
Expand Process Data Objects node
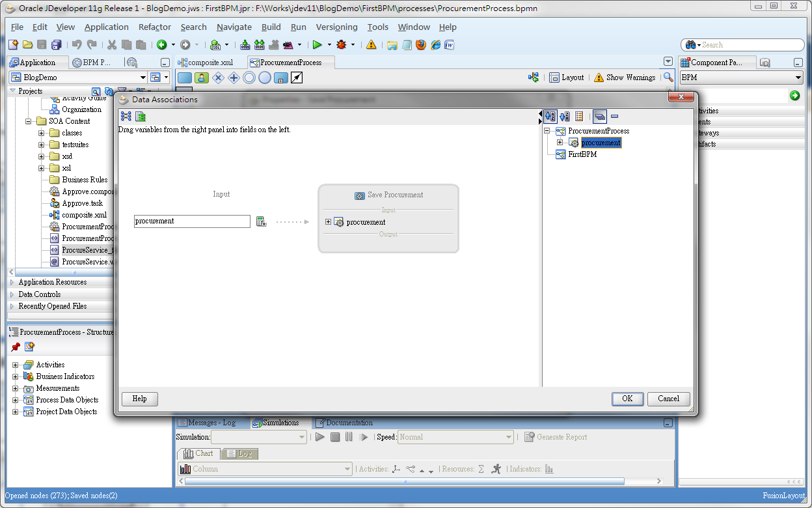point(16,400)
